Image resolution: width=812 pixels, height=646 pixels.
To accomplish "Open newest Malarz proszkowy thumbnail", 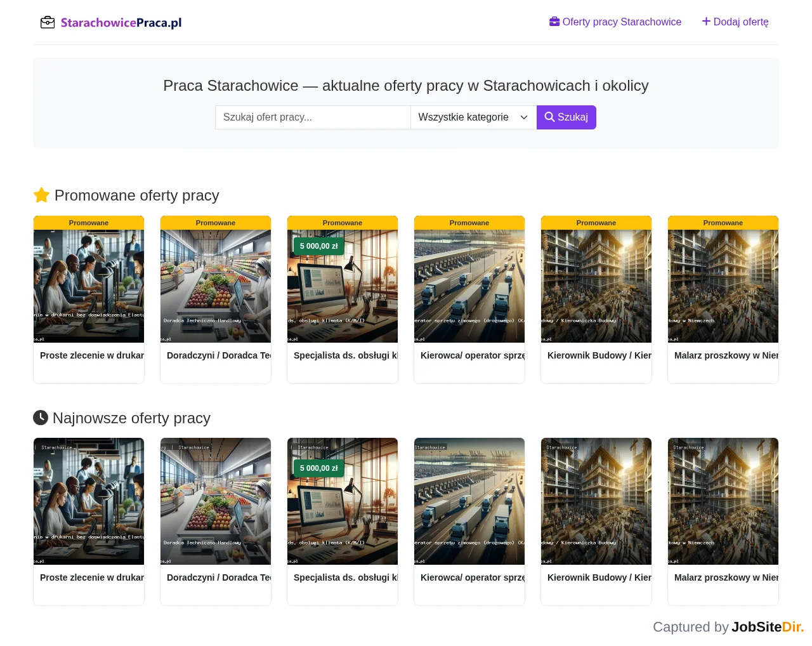I will (x=723, y=501).
